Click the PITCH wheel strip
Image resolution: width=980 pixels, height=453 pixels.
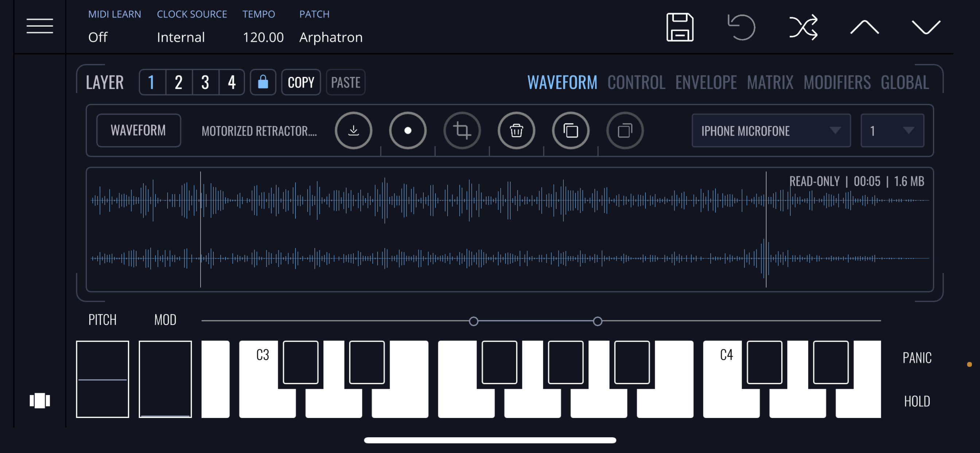click(102, 379)
